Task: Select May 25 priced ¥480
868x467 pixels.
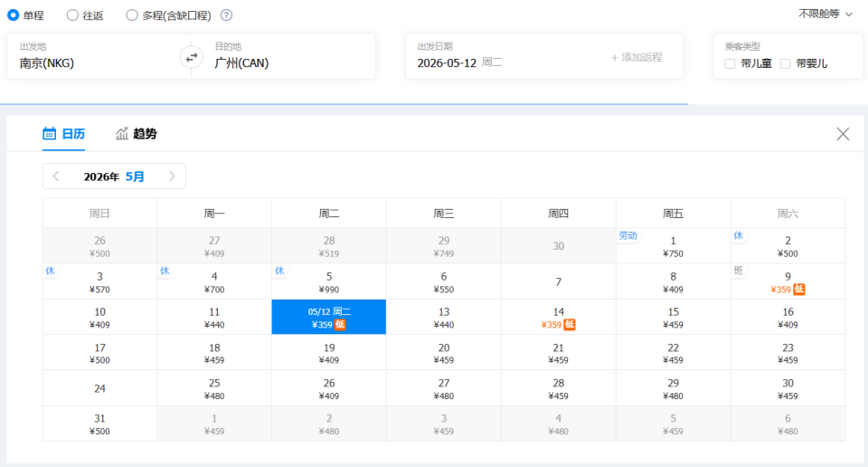Action: pyautogui.click(x=214, y=387)
